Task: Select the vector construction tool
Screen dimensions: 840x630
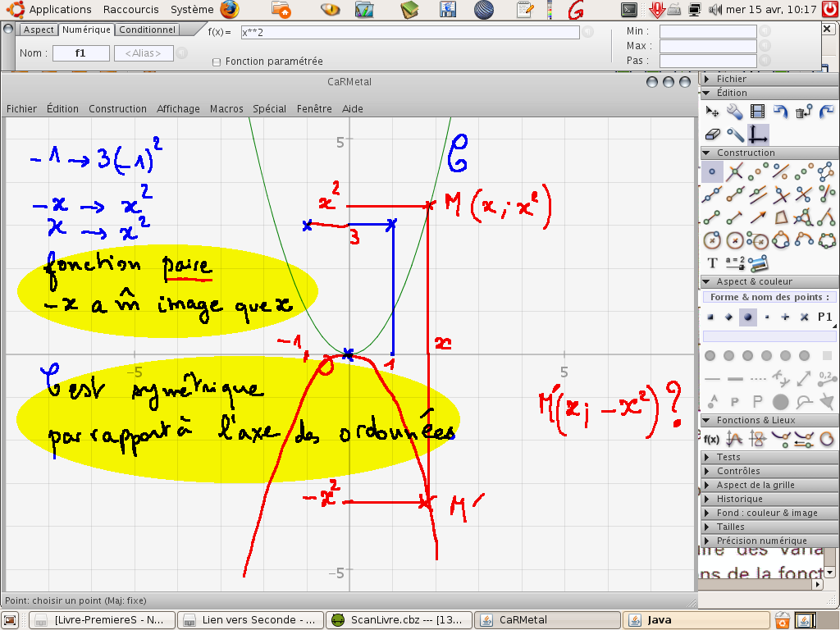Action: pos(758,217)
